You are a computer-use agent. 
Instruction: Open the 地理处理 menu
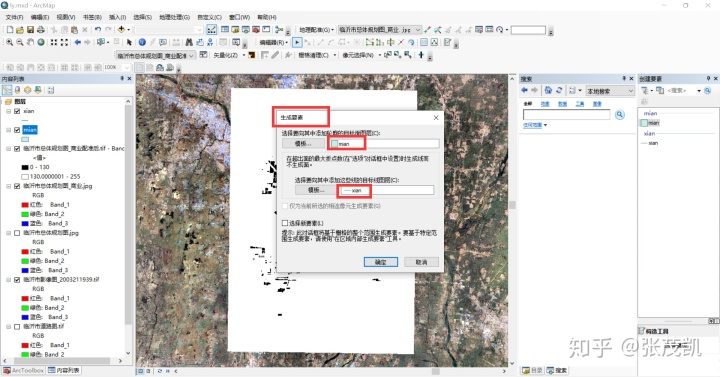[174, 17]
